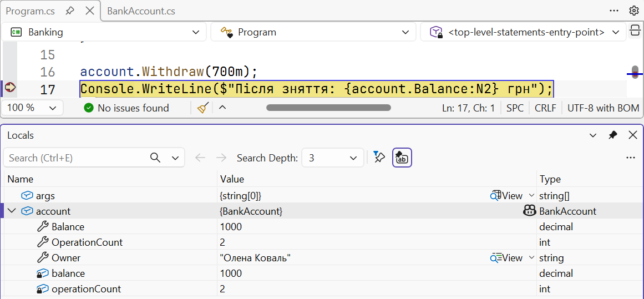Click the search forward arrow
The height and width of the screenshot is (299, 644).
[221, 158]
